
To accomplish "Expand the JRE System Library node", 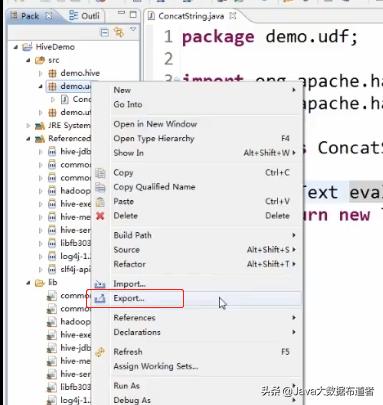I will 28,126.
